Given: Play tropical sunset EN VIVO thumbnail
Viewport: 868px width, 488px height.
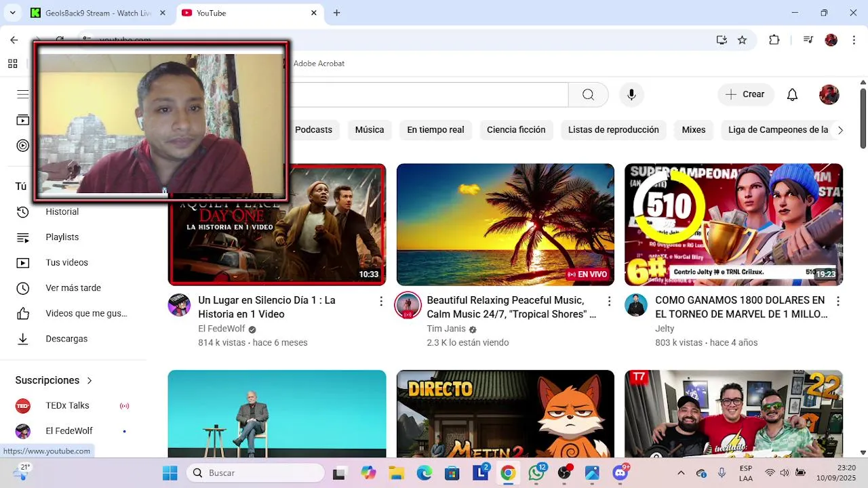Looking at the screenshot, I should pyautogui.click(x=505, y=224).
